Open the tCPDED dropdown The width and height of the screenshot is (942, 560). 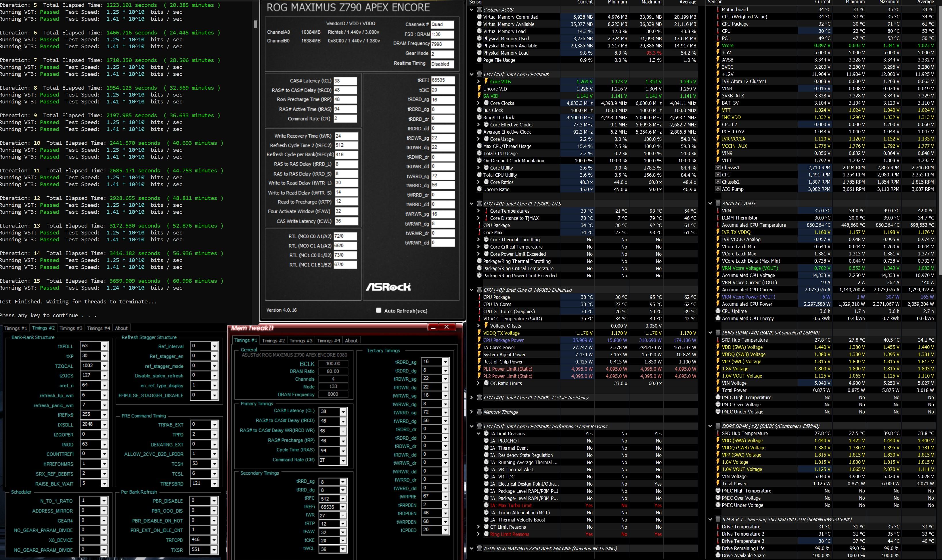click(445, 530)
